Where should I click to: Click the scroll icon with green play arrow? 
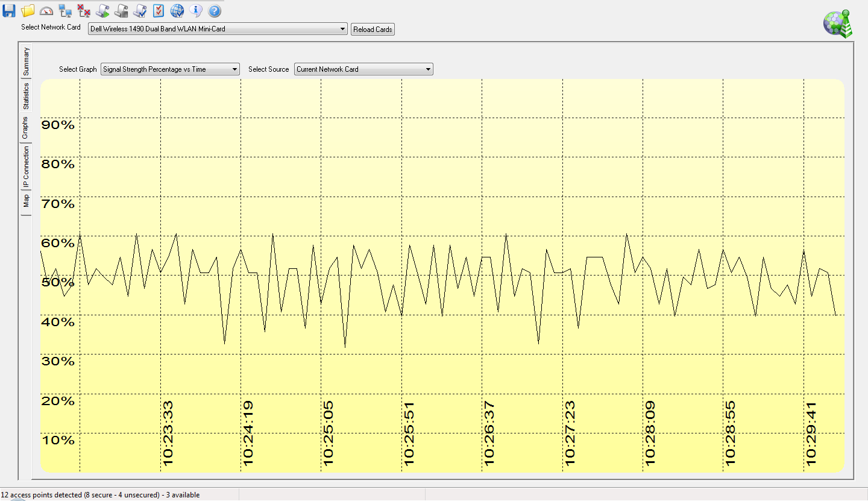click(x=102, y=10)
